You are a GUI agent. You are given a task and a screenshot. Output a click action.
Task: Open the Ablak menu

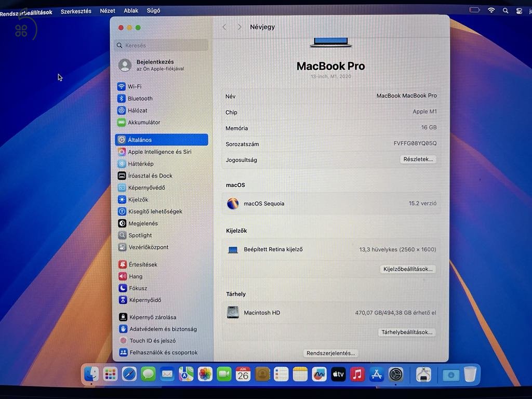(131, 11)
